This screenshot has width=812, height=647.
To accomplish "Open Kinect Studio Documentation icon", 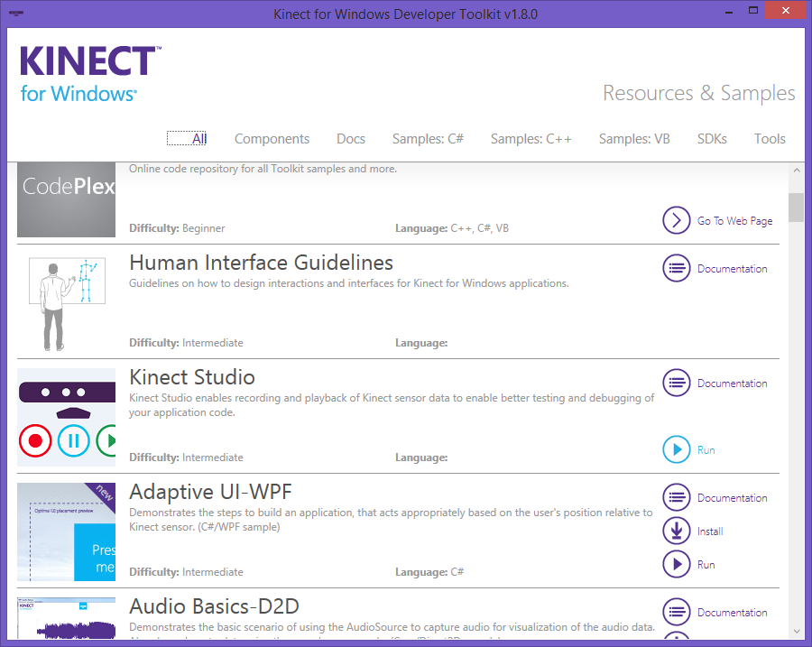I will [x=676, y=384].
